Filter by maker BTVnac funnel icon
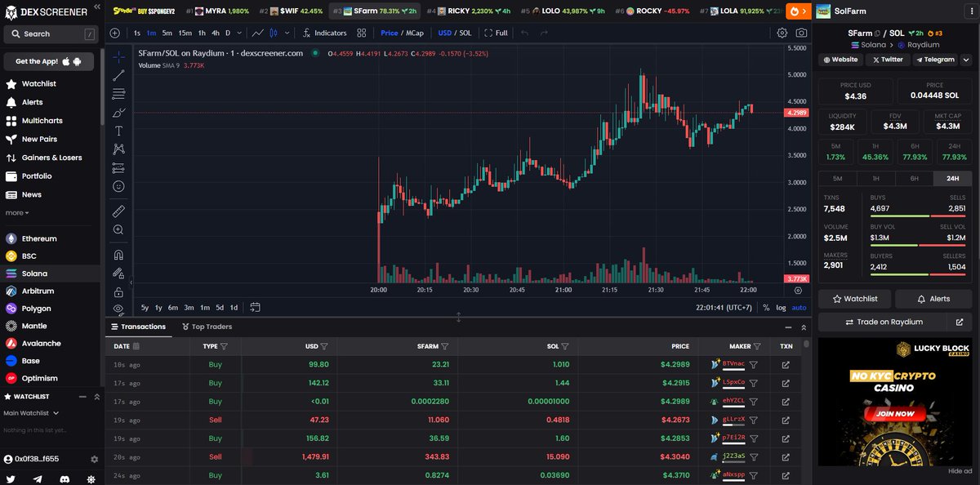Viewport: 980px width, 485px height. (754, 364)
